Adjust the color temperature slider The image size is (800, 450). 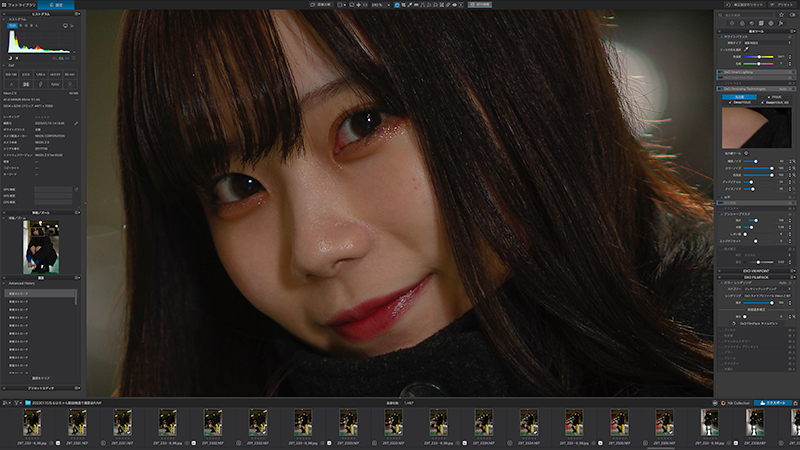click(758, 57)
